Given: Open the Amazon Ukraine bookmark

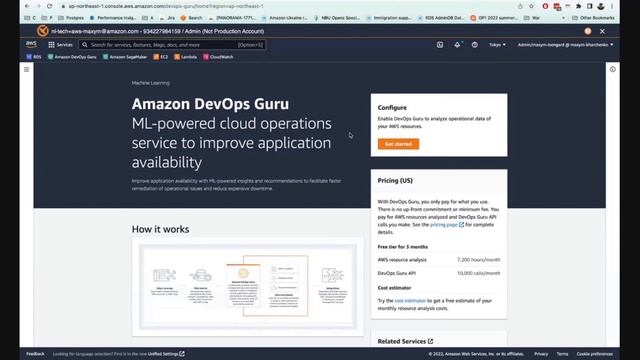Looking at the screenshot, I should (x=284, y=18).
